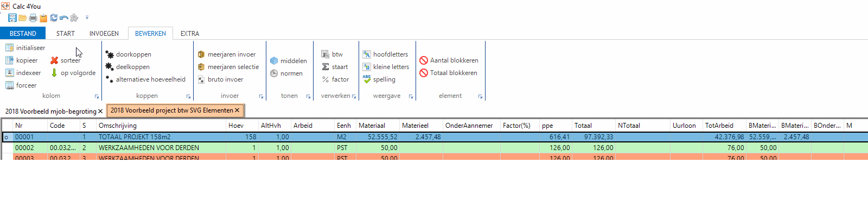Image resolution: width=868 pixels, height=199 pixels.
Task: Select the sorteer tool with red X icon
Action: coord(66,60)
